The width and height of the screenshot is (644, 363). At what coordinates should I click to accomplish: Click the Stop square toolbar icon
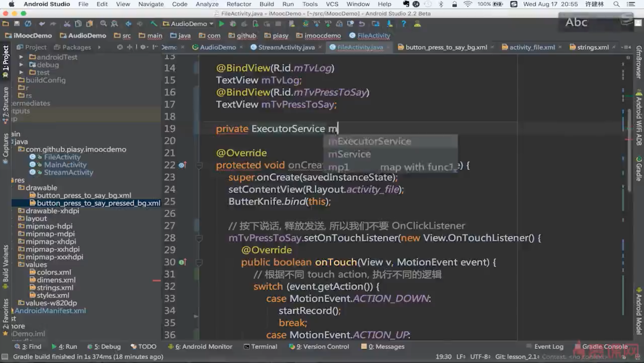[x=278, y=24]
